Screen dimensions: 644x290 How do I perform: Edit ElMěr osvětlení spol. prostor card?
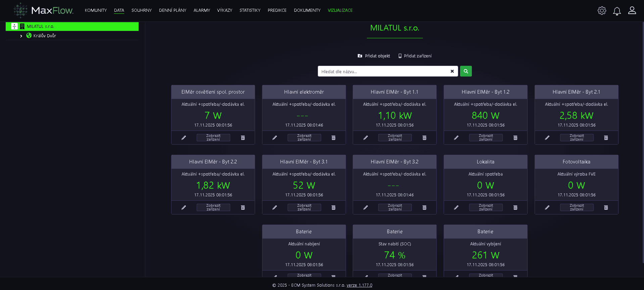[184, 138]
